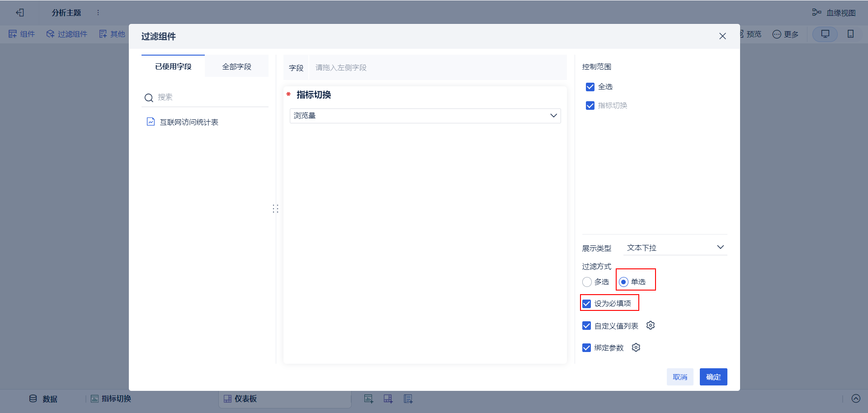This screenshot has width=868, height=413.
Task: Open the 更多 menu in the toolbar
Action: coord(785,34)
